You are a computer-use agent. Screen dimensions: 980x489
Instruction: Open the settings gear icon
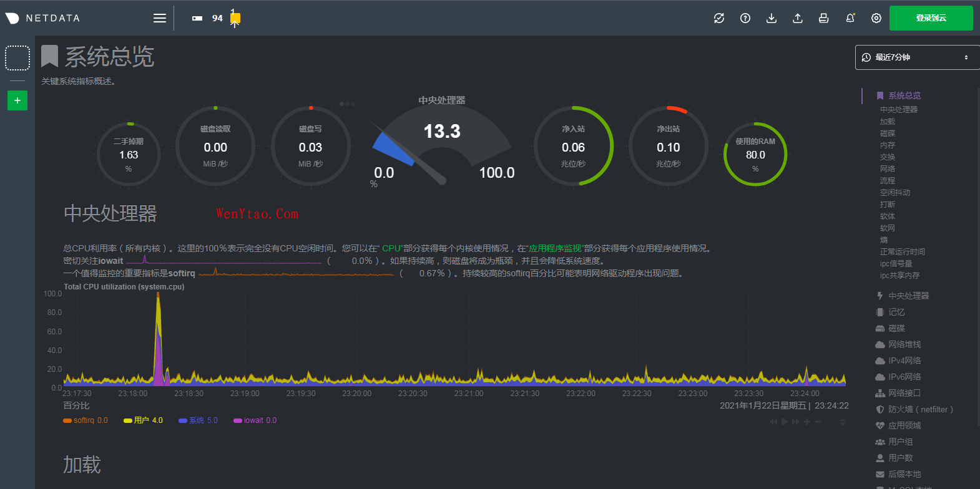[x=876, y=18]
